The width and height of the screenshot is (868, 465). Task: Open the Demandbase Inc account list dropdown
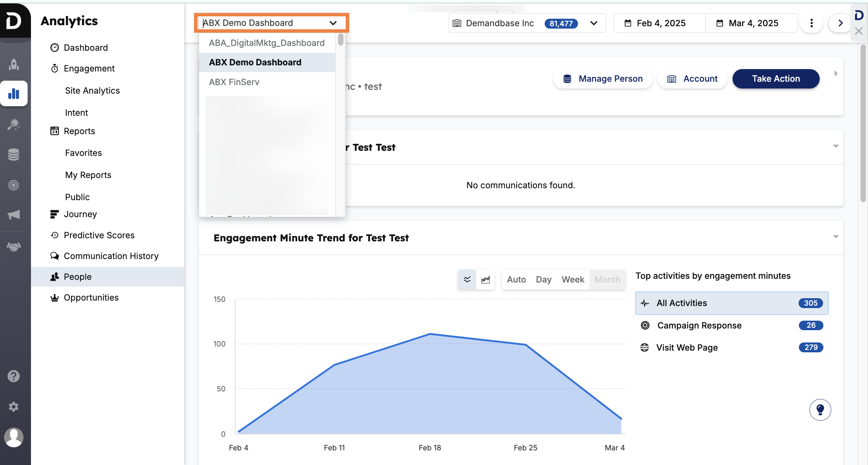(x=527, y=23)
